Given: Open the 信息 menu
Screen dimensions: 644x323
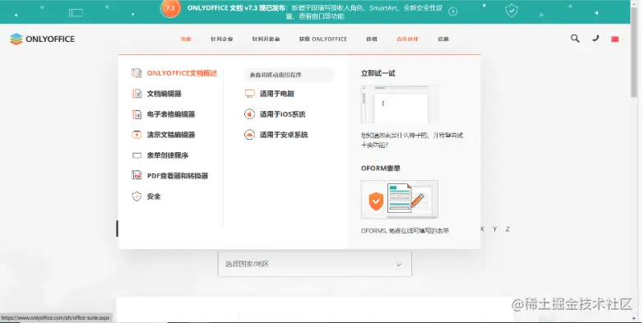Looking at the screenshot, I should (x=443, y=39).
